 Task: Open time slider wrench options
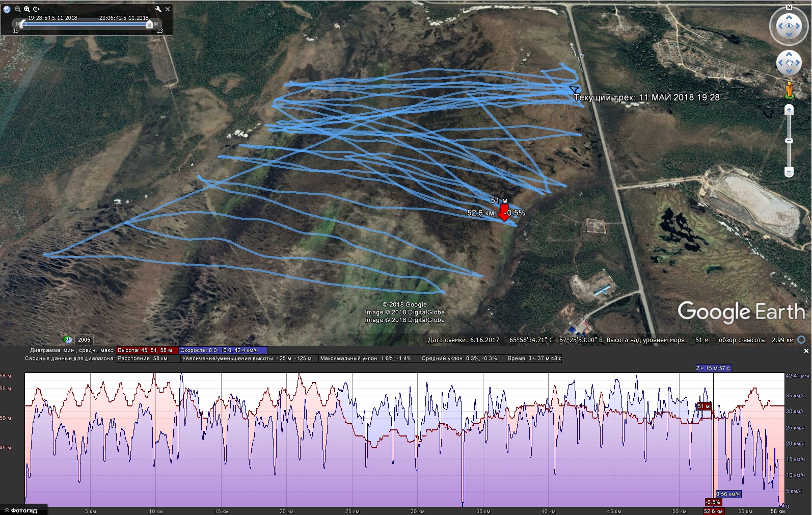tap(158, 9)
